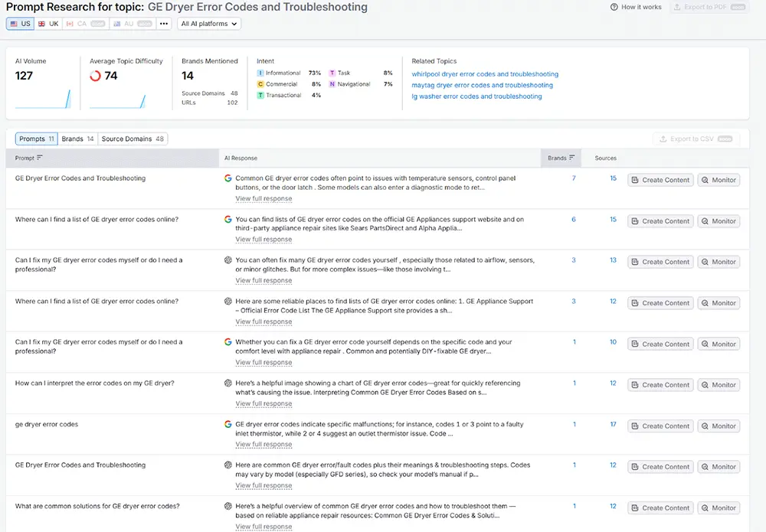This screenshot has width=766, height=532.
Task: Click Create Content for 'ge dryer error codes'
Action: [661, 426]
